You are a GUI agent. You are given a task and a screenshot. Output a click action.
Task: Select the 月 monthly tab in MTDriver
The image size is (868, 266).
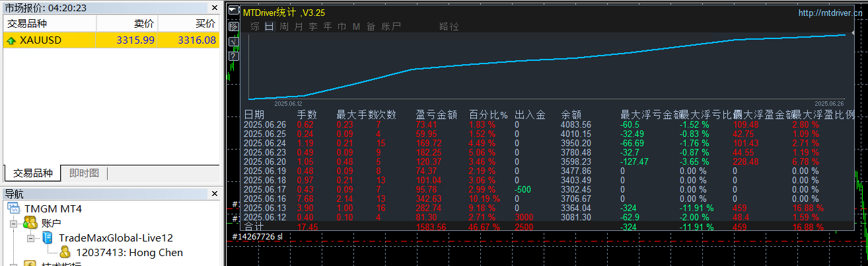(x=298, y=26)
